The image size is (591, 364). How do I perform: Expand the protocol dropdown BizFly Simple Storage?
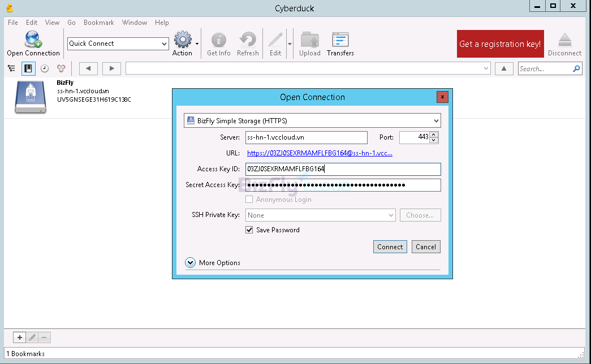[x=312, y=121]
